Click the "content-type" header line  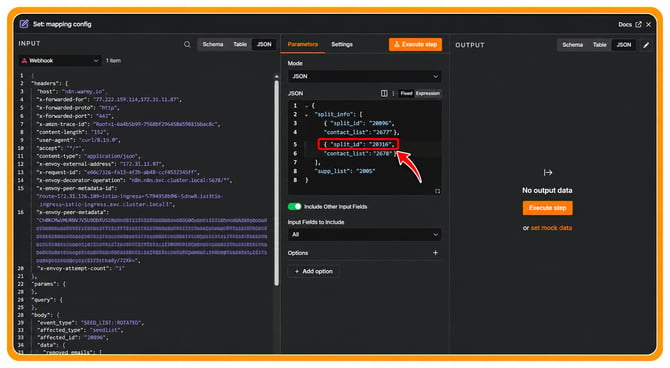pos(88,156)
